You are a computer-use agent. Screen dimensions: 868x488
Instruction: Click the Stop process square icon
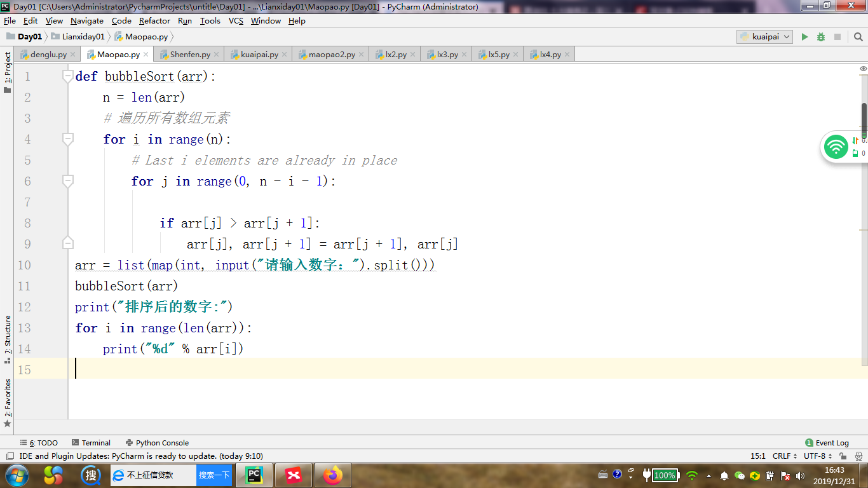[837, 37]
